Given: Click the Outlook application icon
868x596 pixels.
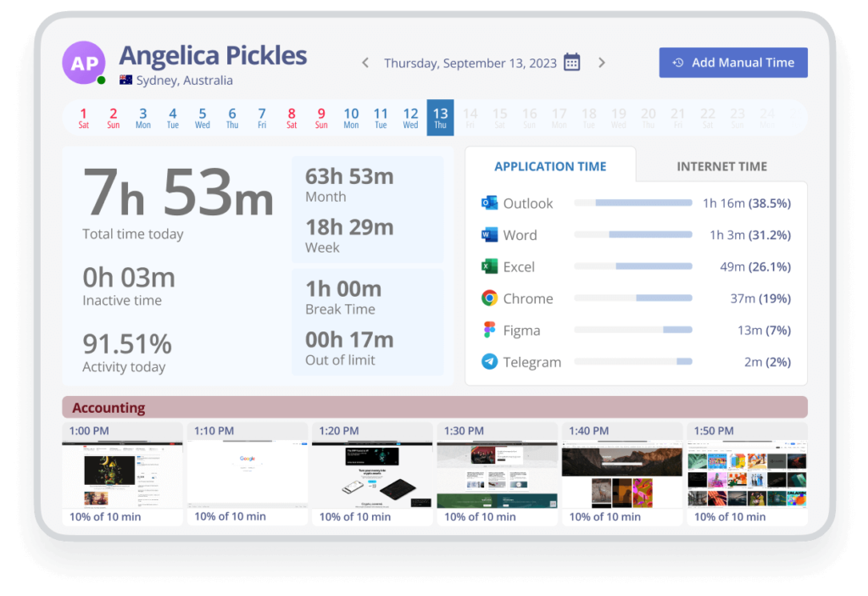Looking at the screenshot, I should coord(489,203).
